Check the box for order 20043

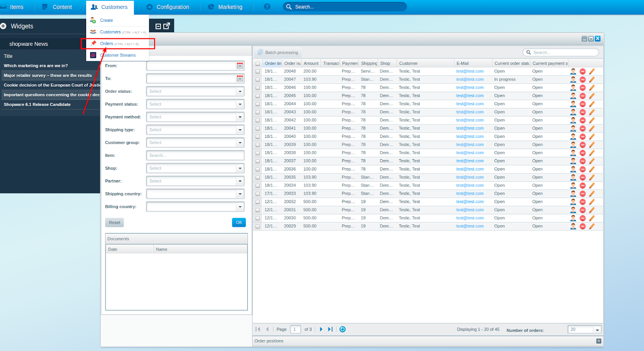[x=258, y=112]
